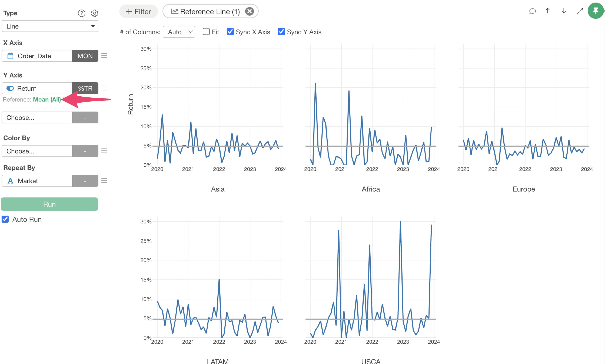Image resolution: width=605 pixels, height=364 pixels.
Task: Click the help question mark icon
Action: pyautogui.click(x=82, y=13)
